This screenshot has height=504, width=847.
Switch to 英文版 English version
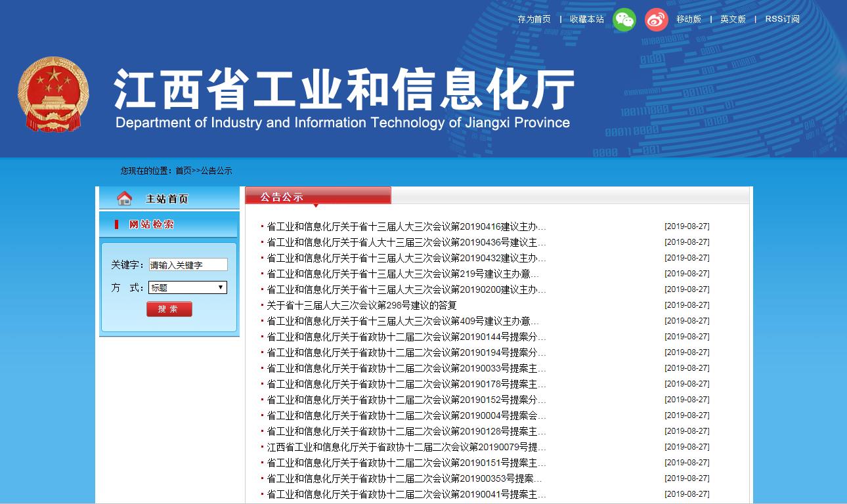[733, 20]
